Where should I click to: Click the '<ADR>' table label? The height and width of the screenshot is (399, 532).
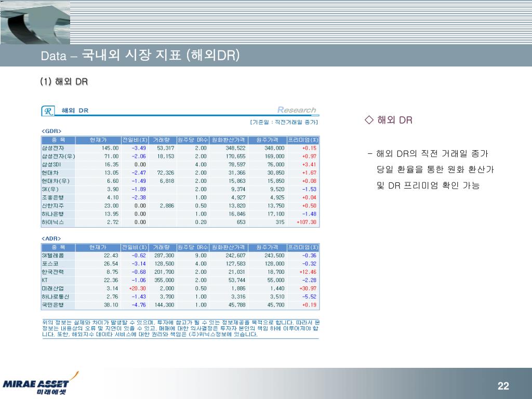51,238
